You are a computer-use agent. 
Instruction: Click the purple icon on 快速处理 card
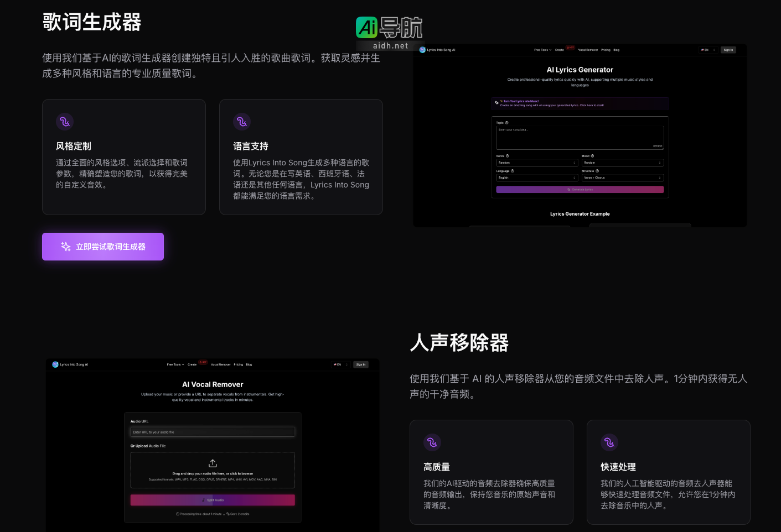click(609, 442)
